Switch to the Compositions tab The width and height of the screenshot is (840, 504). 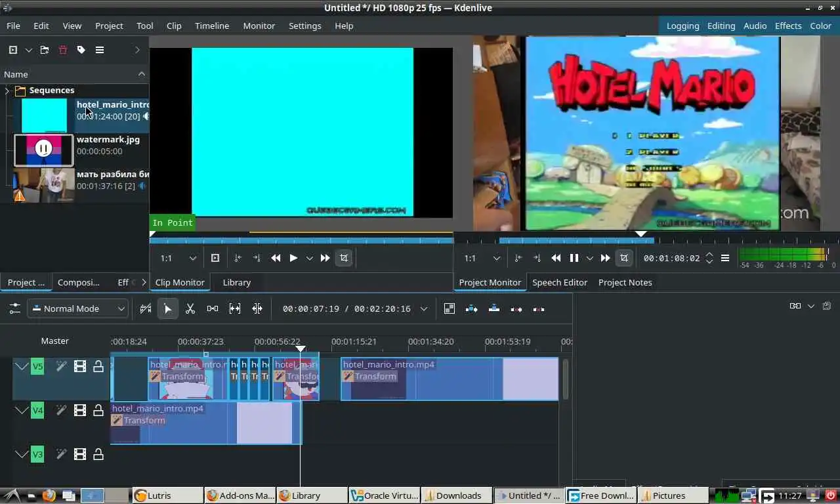(78, 282)
